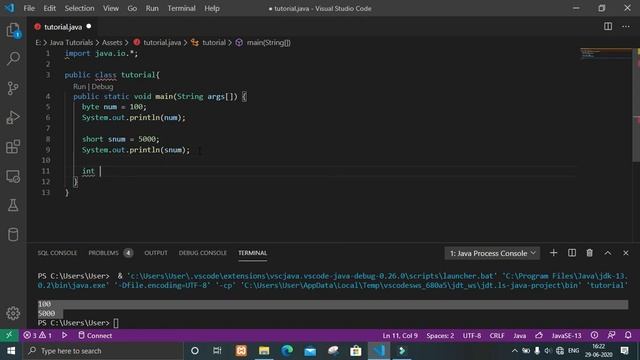Viewport: 640px width, 360px height.
Task: Click the Windows Start button
Action: (x=11, y=351)
